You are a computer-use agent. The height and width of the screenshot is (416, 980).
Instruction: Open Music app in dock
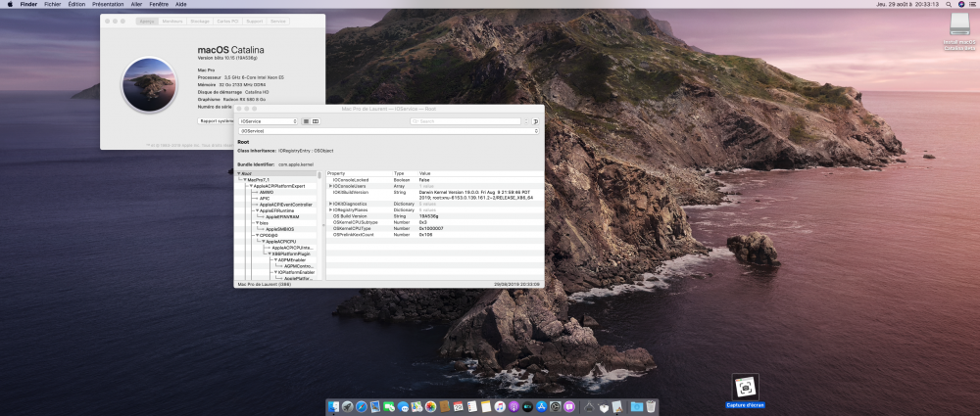tap(500, 406)
